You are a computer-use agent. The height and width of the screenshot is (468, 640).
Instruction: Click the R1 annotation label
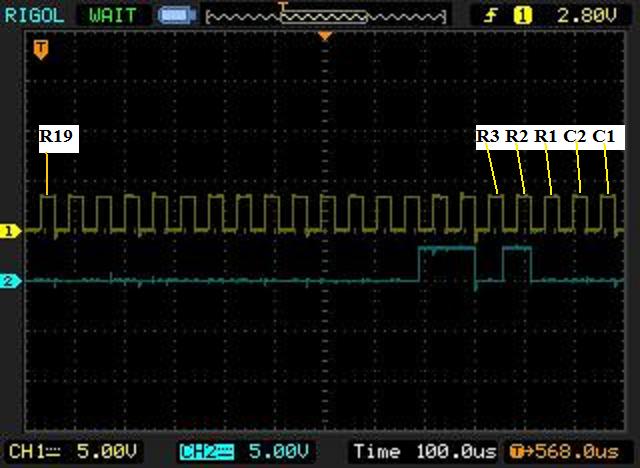click(x=546, y=137)
